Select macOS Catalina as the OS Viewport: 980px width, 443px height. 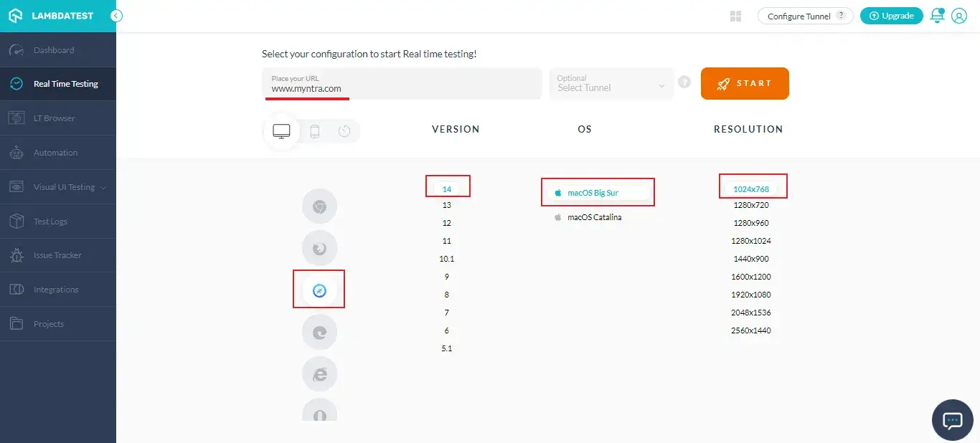[594, 217]
